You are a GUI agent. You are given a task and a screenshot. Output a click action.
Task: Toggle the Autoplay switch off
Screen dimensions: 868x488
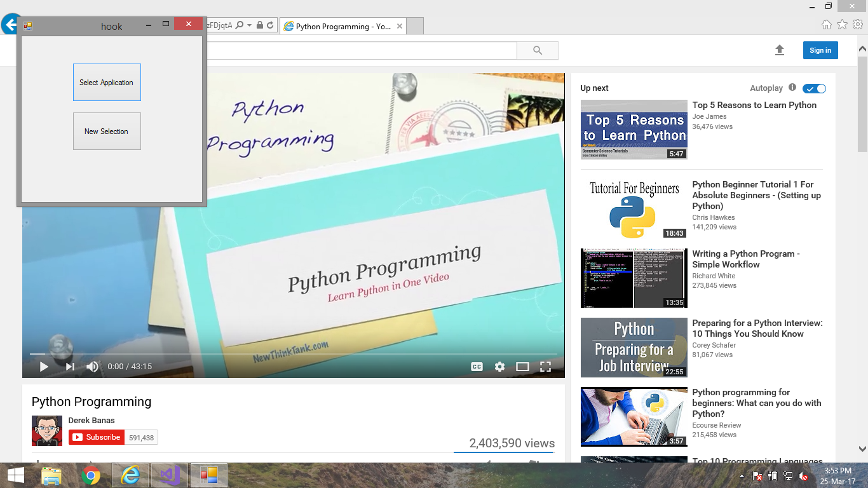(x=814, y=88)
